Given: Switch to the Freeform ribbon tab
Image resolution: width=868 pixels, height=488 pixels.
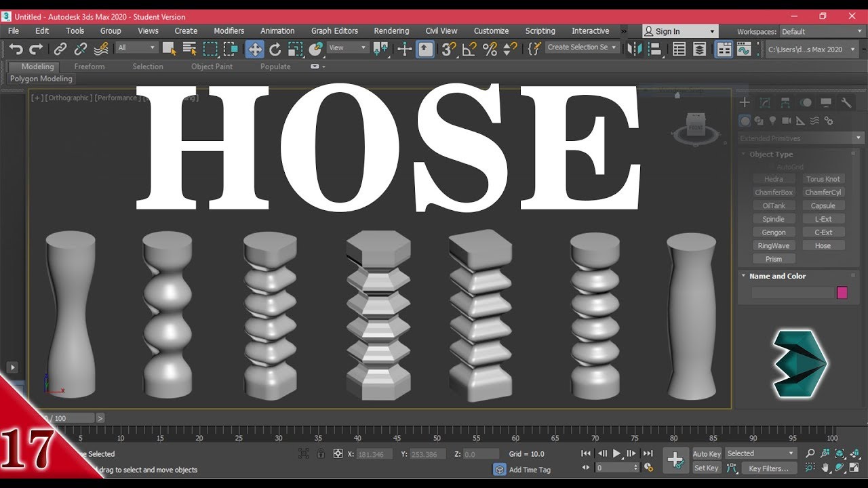Looking at the screenshot, I should coord(90,66).
